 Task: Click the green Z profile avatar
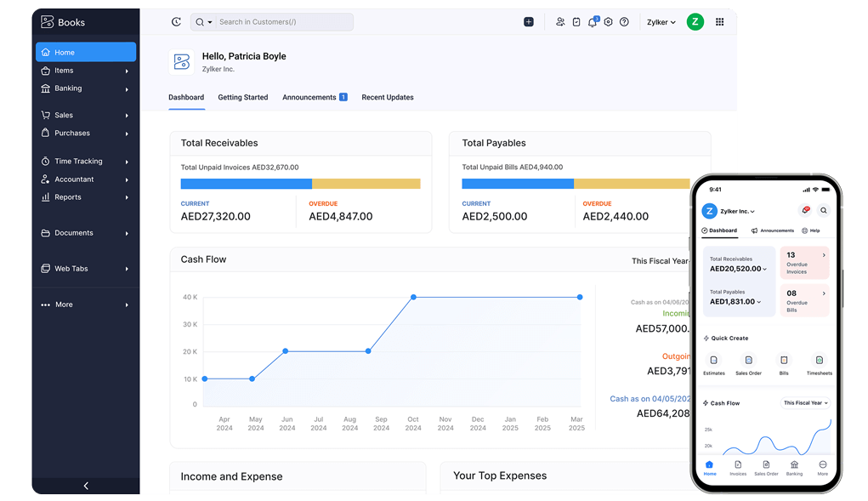click(695, 22)
